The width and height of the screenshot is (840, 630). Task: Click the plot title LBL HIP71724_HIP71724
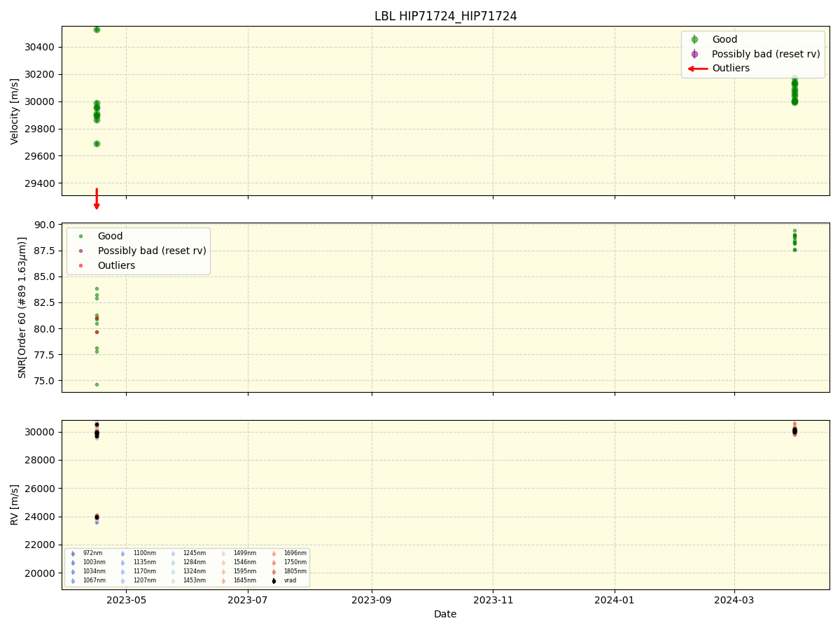(446, 16)
